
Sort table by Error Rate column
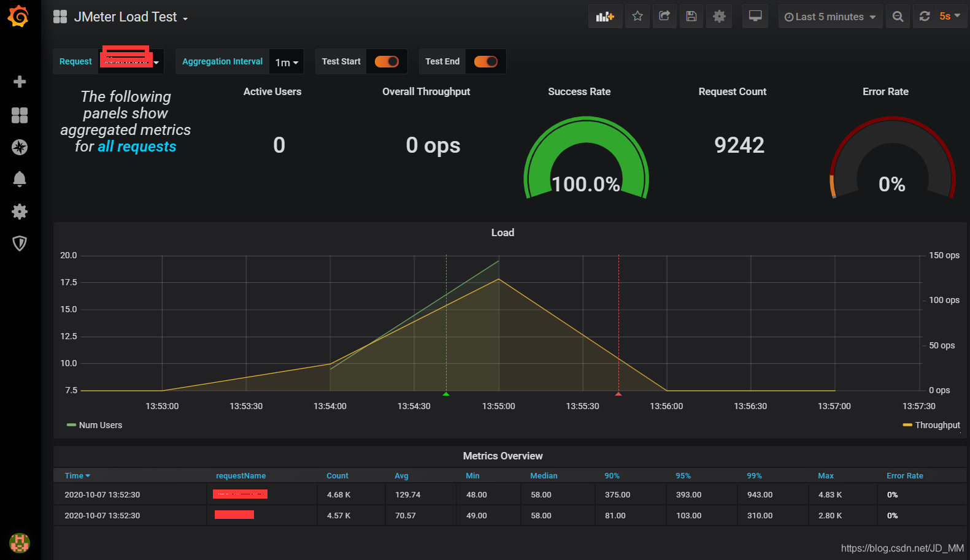(904, 476)
